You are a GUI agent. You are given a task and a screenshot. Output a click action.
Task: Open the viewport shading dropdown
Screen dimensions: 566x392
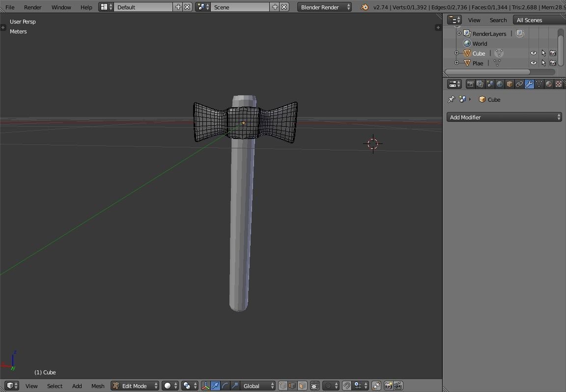pyautogui.click(x=170, y=386)
